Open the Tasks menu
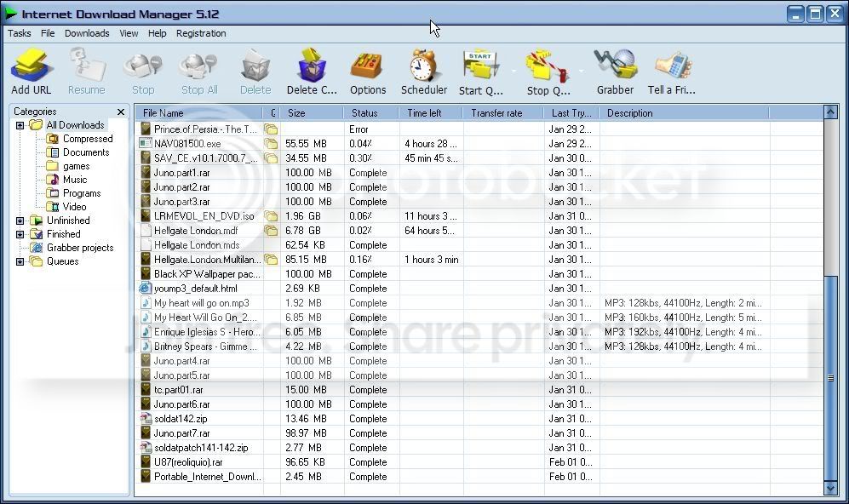 (19, 33)
